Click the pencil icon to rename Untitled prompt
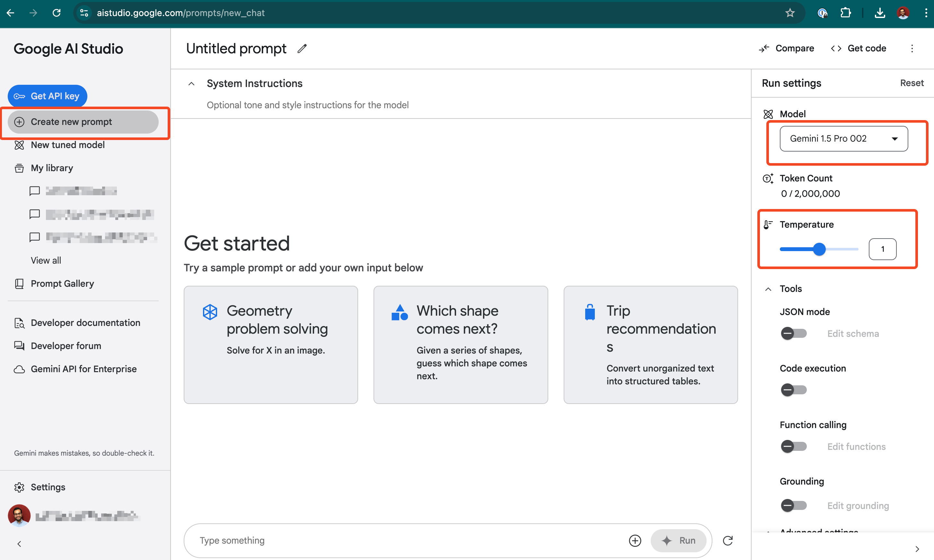The height and width of the screenshot is (560, 934). point(302,48)
